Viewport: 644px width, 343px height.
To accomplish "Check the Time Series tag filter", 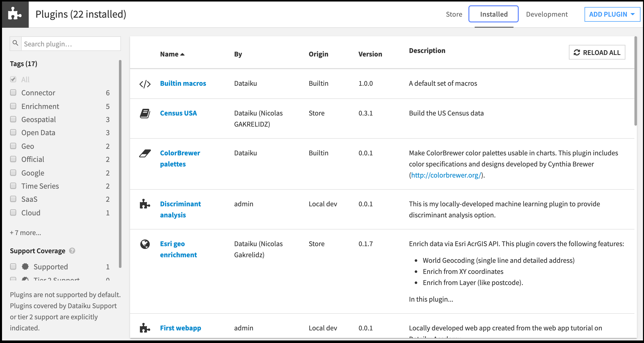I will [x=13, y=186].
